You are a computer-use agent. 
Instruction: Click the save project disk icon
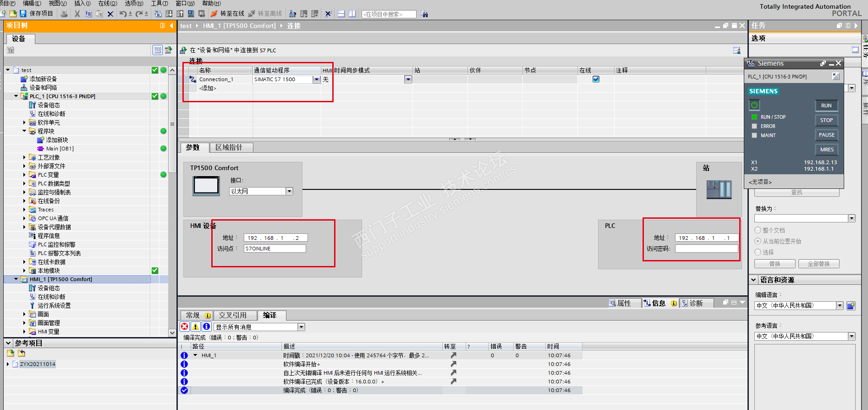click(x=22, y=14)
